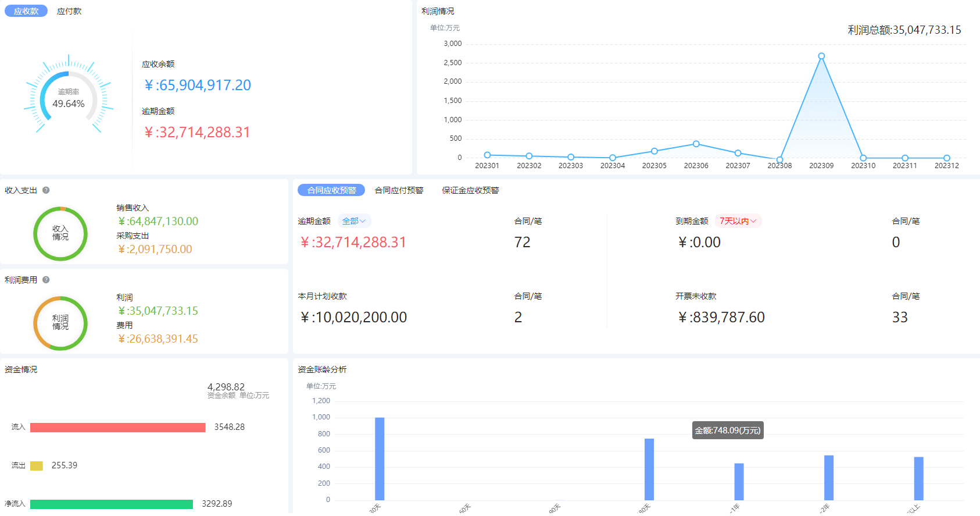Open the 全部 dropdown beside 逾期金额

(354, 221)
